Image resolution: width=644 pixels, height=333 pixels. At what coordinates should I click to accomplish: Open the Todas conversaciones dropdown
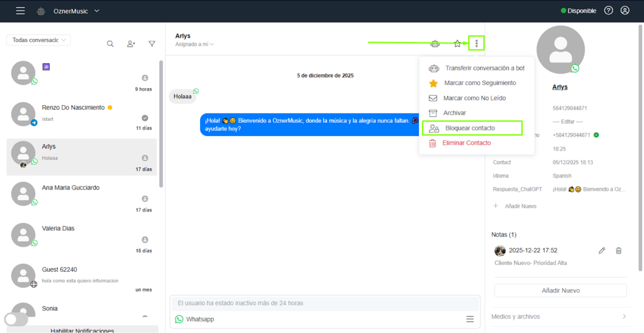pyautogui.click(x=38, y=40)
